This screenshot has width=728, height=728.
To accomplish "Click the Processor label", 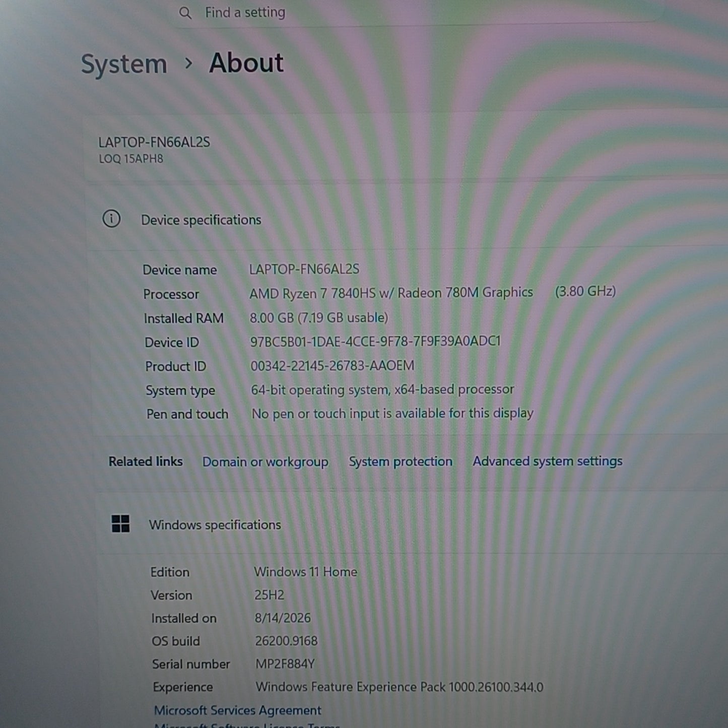I will (x=171, y=294).
